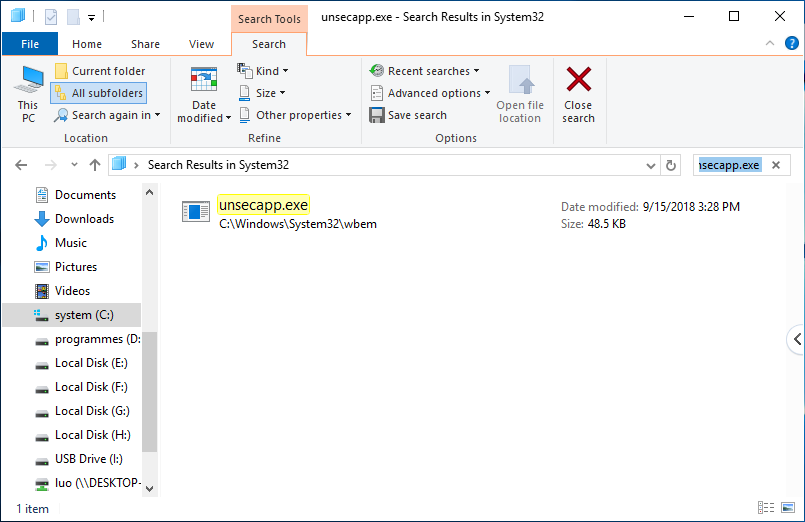Screen dimensions: 805x522
Task: Select system (C:) in navigation pane
Action: [84, 315]
